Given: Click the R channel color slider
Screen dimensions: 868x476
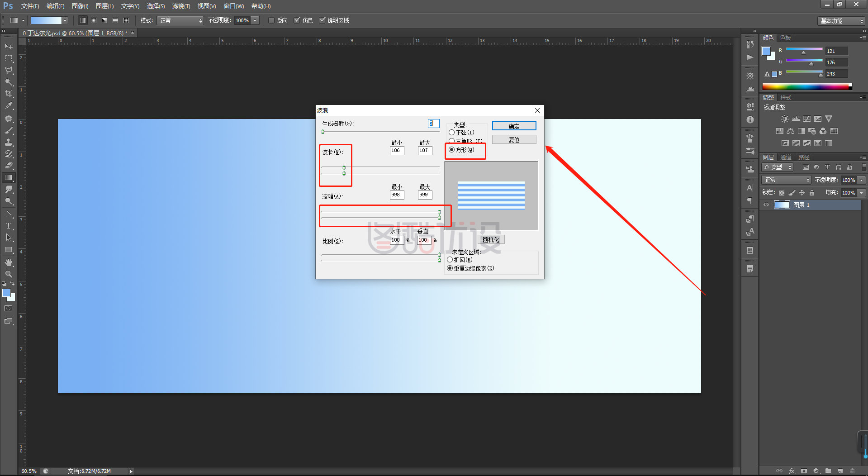Looking at the screenshot, I should point(804,49).
